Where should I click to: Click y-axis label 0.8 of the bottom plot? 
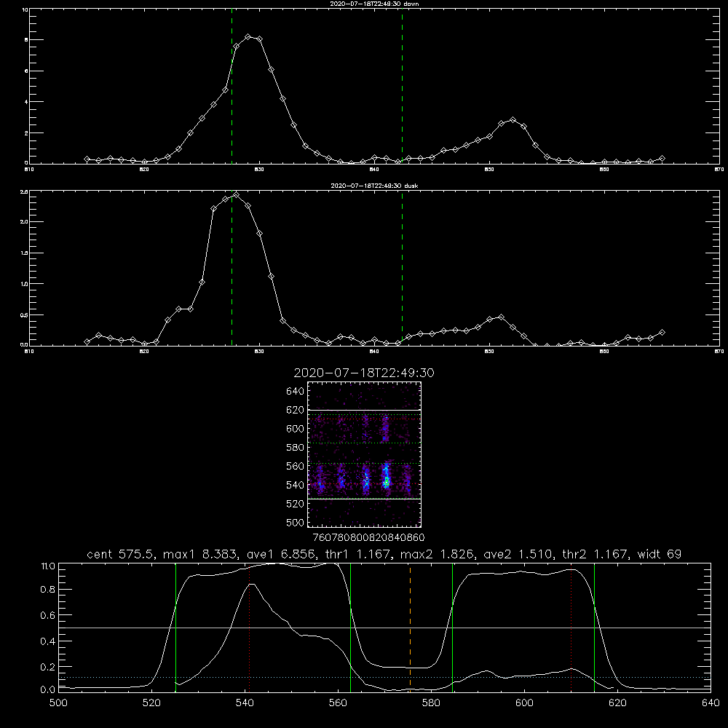(48, 590)
